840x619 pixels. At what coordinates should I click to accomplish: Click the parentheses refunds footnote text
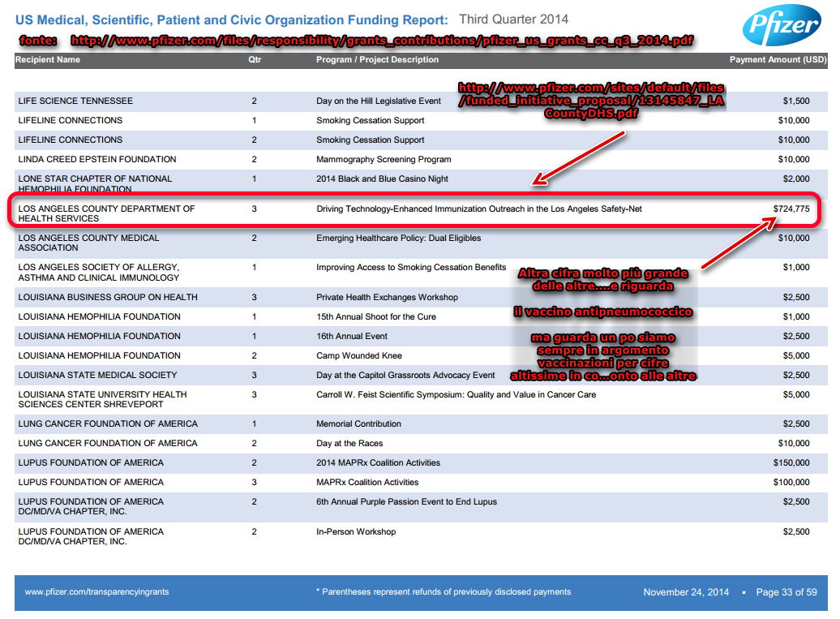click(444, 591)
